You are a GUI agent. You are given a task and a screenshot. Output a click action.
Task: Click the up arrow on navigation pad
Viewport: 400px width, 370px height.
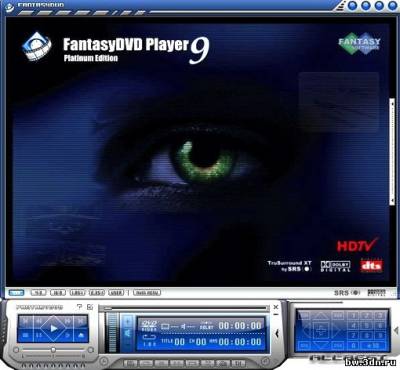point(321,315)
